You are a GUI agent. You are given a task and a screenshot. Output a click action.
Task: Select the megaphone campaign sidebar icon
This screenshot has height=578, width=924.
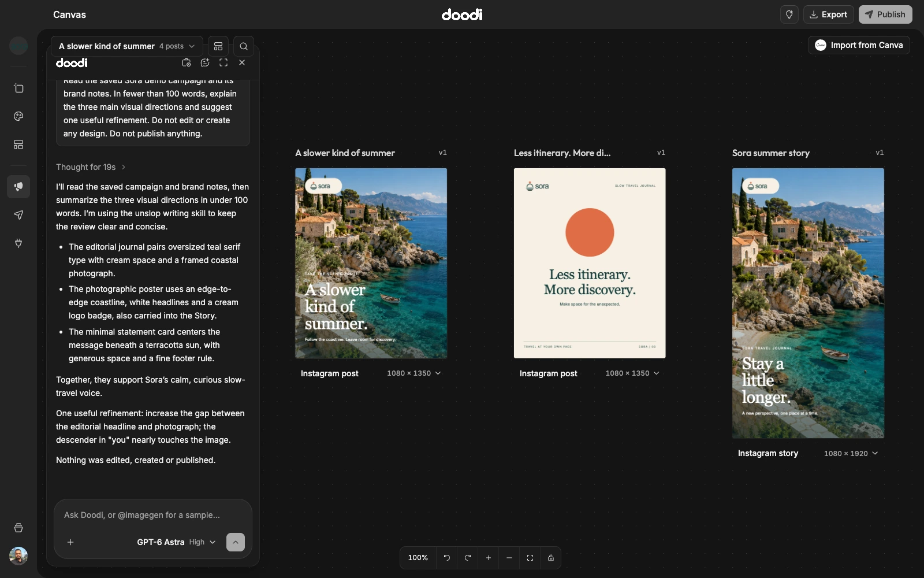point(18,187)
